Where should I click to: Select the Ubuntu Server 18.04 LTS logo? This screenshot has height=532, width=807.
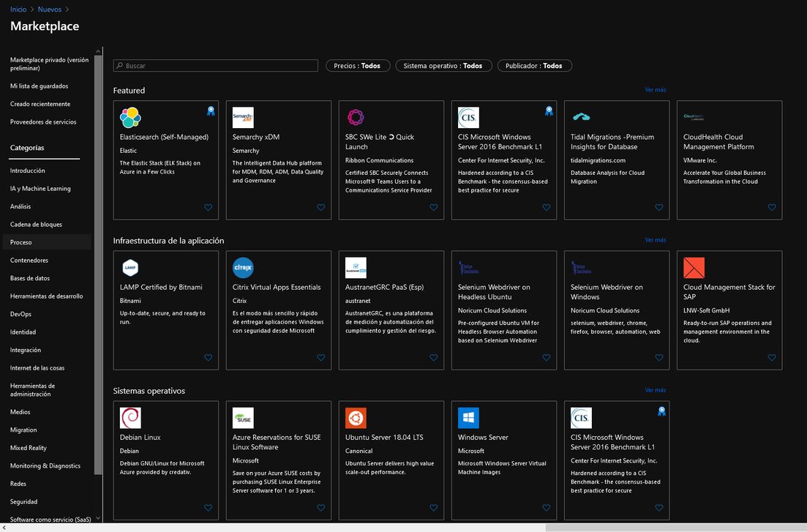[x=356, y=418]
